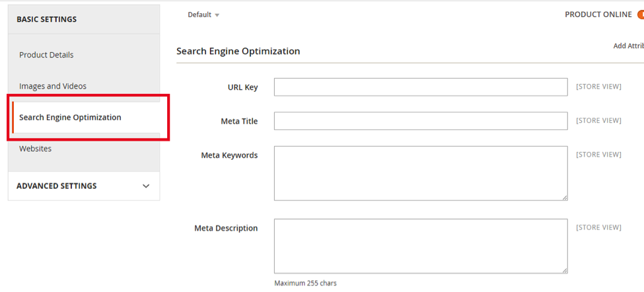Open the Product Details tab
This screenshot has width=644, height=292.
point(46,55)
